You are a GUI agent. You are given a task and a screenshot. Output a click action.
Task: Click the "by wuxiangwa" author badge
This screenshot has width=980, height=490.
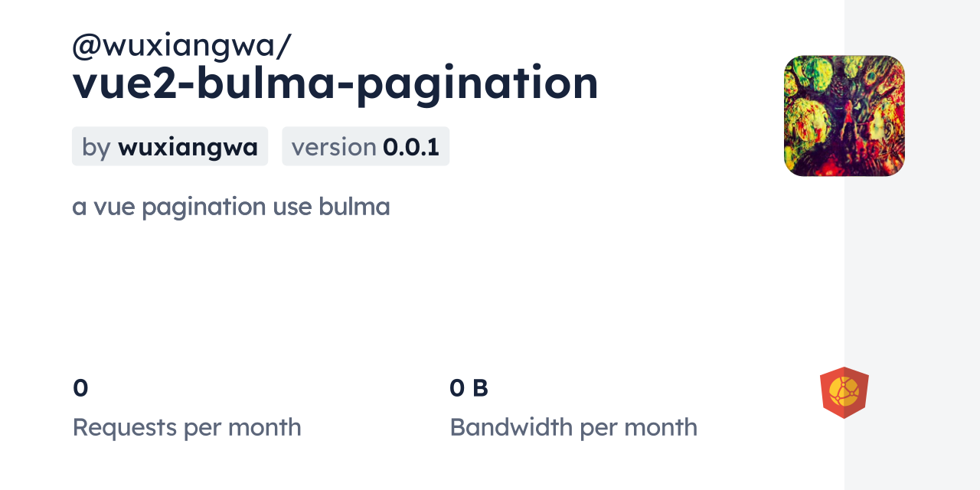(x=170, y=146)
